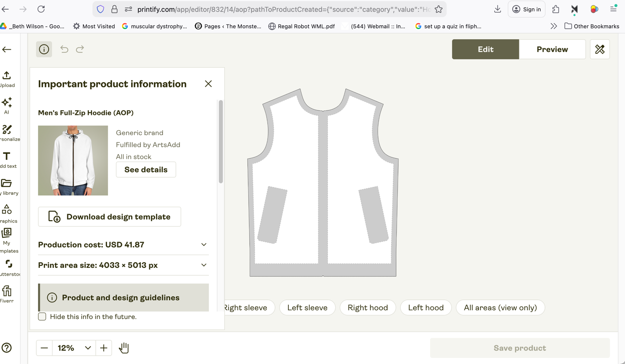Image resolution: width=625 pixels, height=364 pixels.
Task: Select the Right hood print area
Action: pos(368,308)
